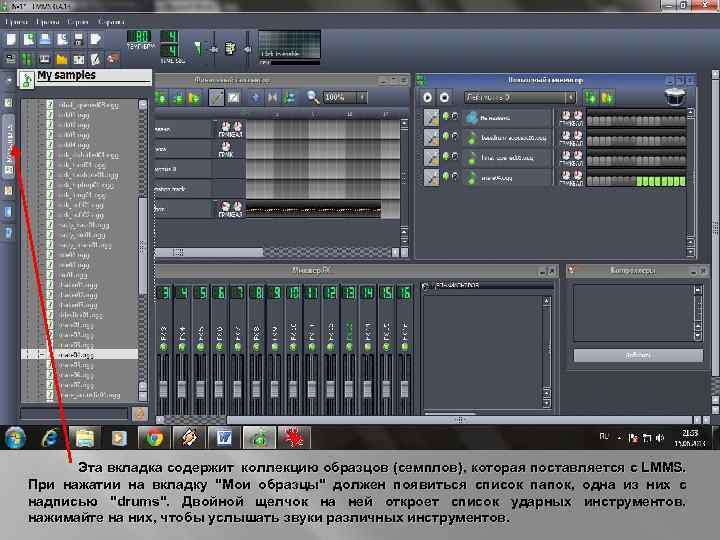Select the draw mode pencil in Song Editor
The image size is (720, 540).
pyautogui.click(x=216, y=97)
